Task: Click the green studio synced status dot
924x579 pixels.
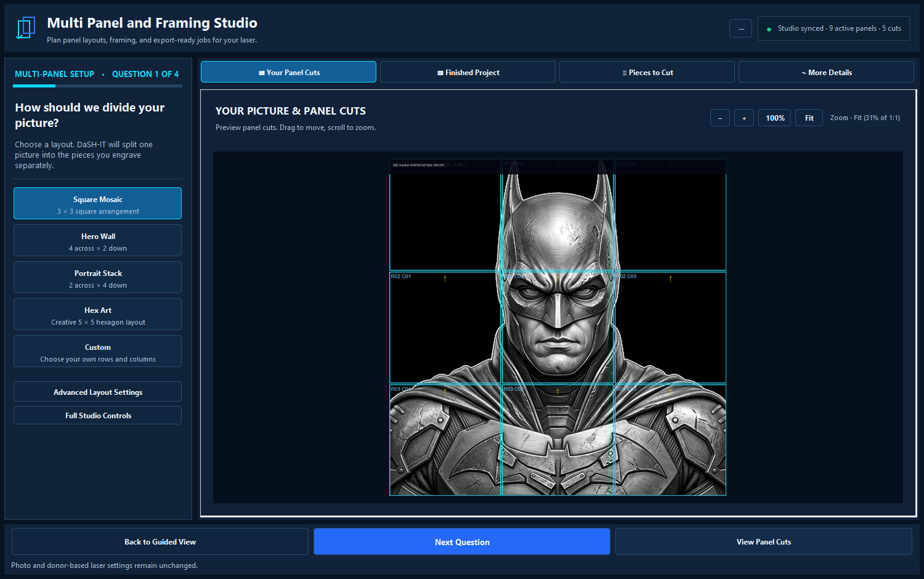Action: tap(769, 29)
